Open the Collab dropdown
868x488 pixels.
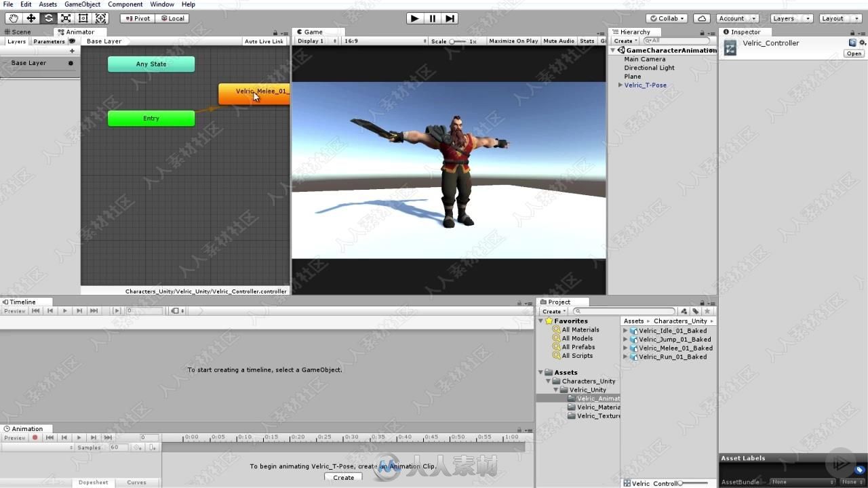[666, 18]
